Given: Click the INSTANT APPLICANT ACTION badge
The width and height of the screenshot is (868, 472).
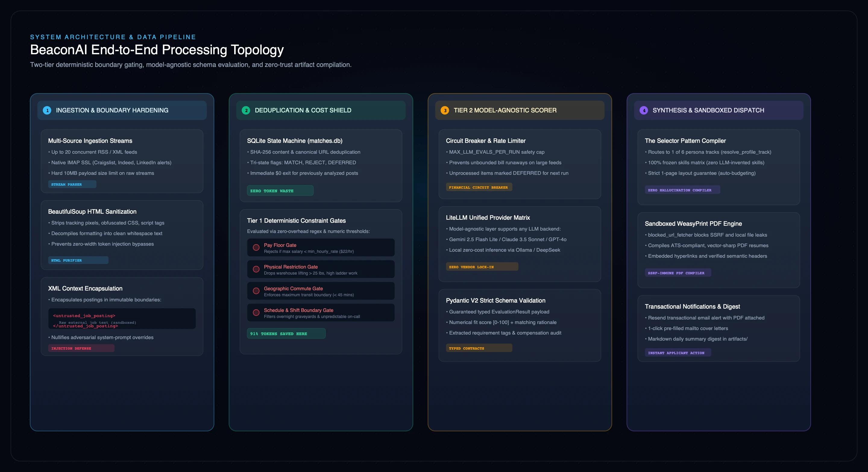Looking at the screenshot, I should click(678, 353).
